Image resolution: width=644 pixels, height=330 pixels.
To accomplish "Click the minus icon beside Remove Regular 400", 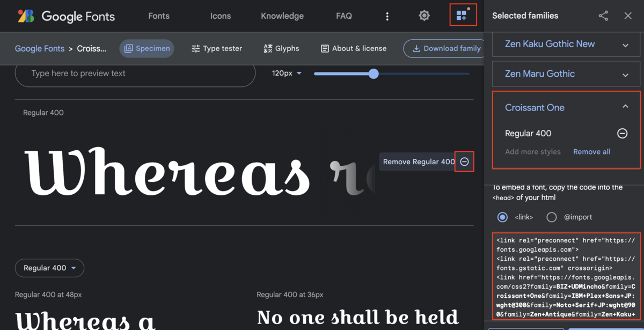I will click(x=465, y=162).
